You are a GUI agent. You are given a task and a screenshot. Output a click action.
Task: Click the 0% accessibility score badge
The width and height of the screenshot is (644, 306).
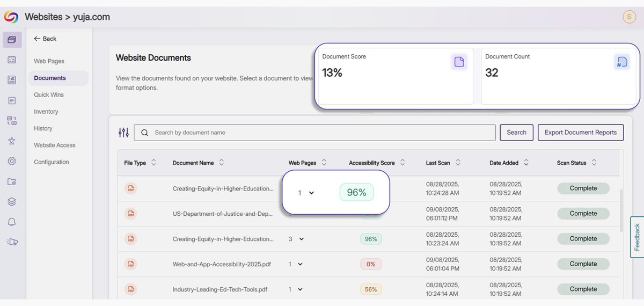coord(371,264)
